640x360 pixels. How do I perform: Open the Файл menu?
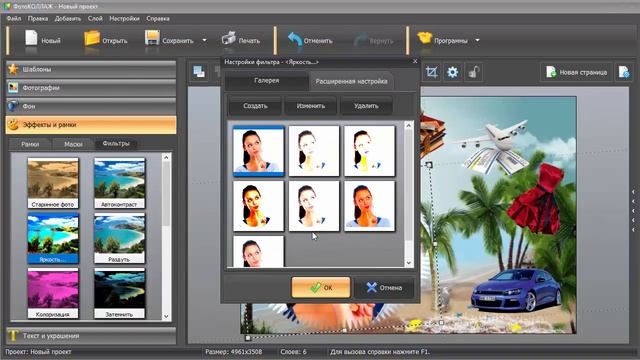pyautogui.click(x=14, y=18)
